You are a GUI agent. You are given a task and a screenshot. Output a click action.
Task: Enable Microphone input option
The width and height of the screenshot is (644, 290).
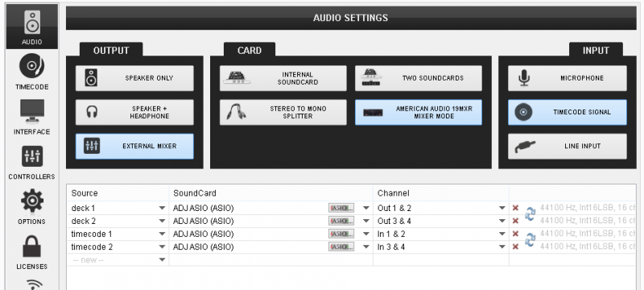click(x=568, y=78)
